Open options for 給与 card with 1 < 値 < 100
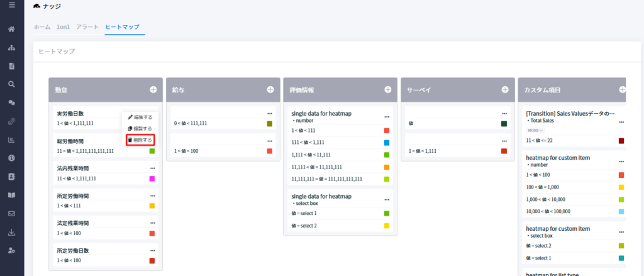Image resolution: width=644 pixels, height=276 pixels. 269,141
